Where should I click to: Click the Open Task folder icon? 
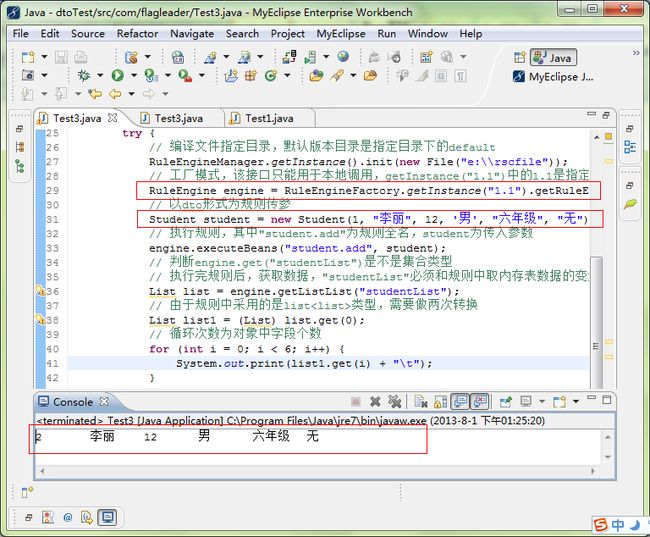point(370,75)
